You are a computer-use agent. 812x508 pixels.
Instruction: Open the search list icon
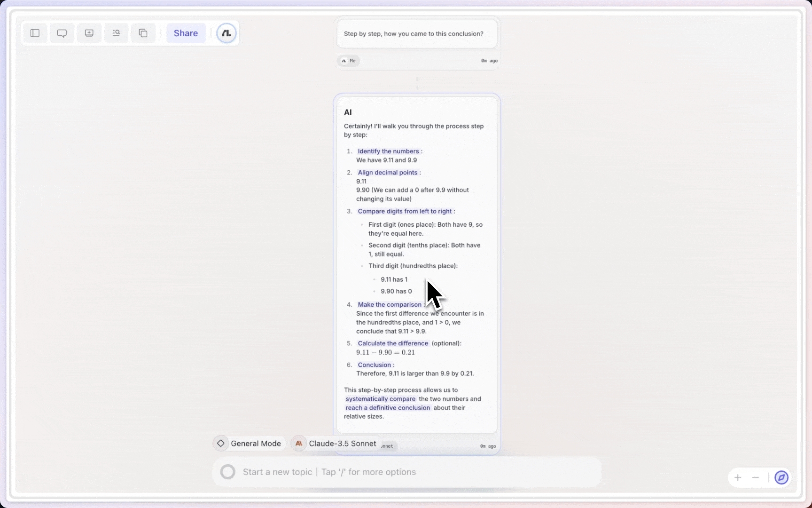(x=116, y=33)
